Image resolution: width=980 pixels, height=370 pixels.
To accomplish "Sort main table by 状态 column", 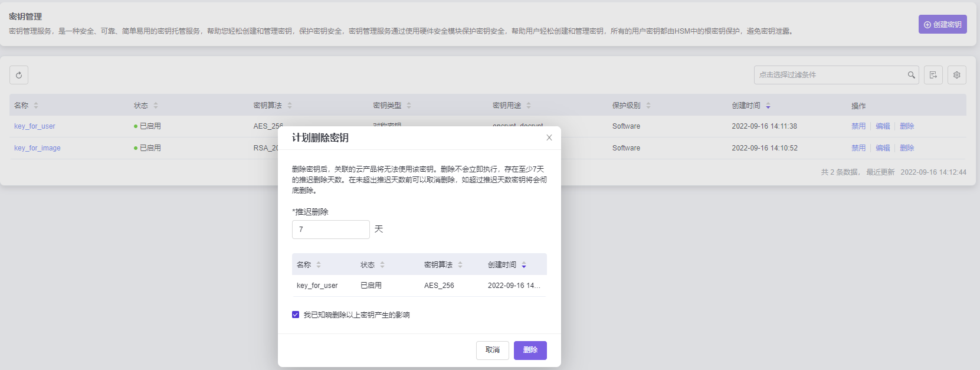I will [156, 106].
